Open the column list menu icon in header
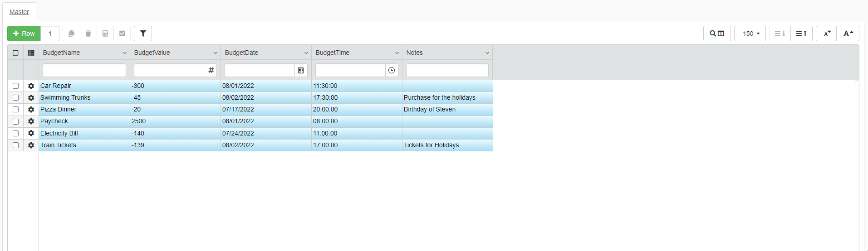 (x=31, y=53)
